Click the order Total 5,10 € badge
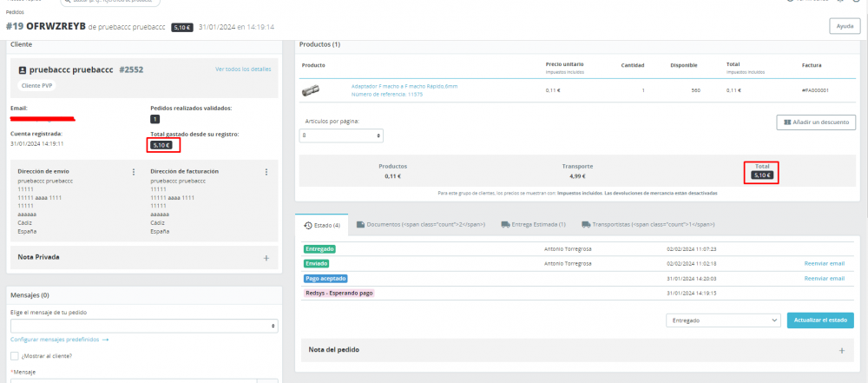868x383 pixels. point(762,175)
